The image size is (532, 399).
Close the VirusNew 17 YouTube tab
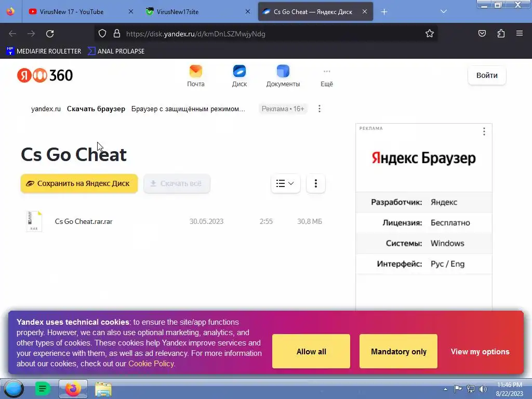[130, 11]
